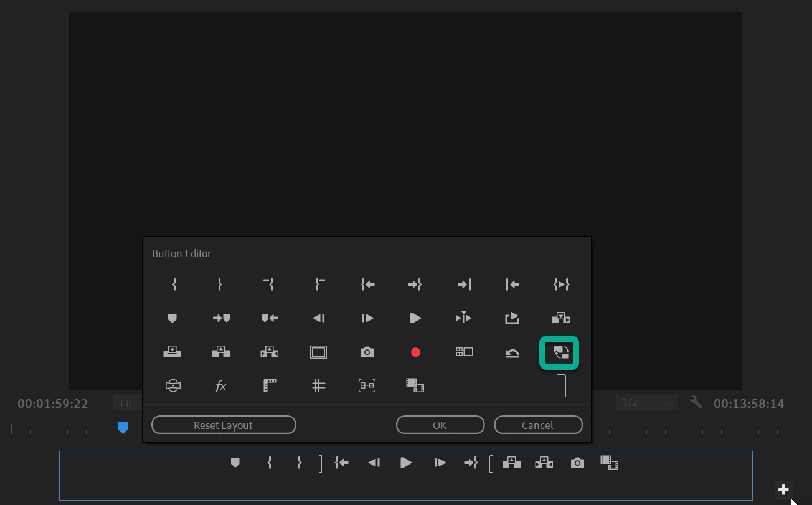Click the red Multi-Camera Record button
This screenshot has width=812, height=505.
(415, 352)
